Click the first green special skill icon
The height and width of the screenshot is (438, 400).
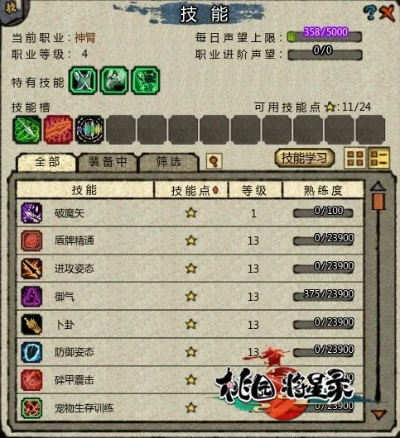pyautogui.click(x=83, y=80)
